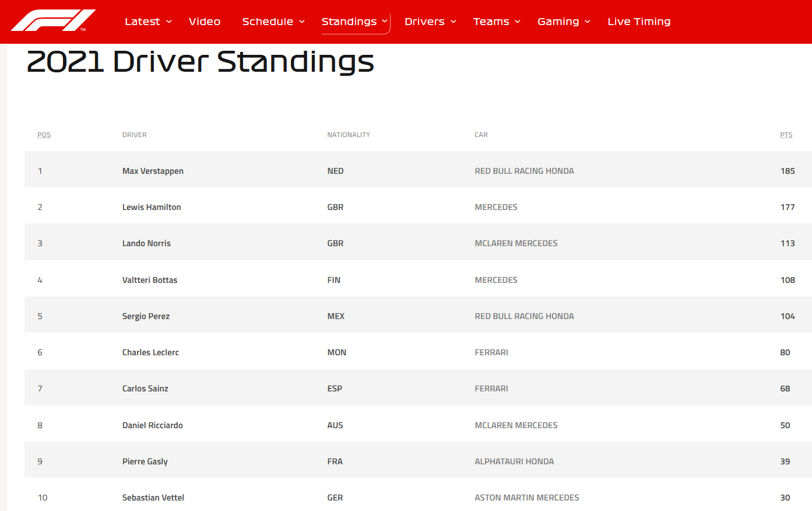Viewport: 812px width, 511px height.
Task: Open Lando Norris driver link
Action: click(146, 243)
